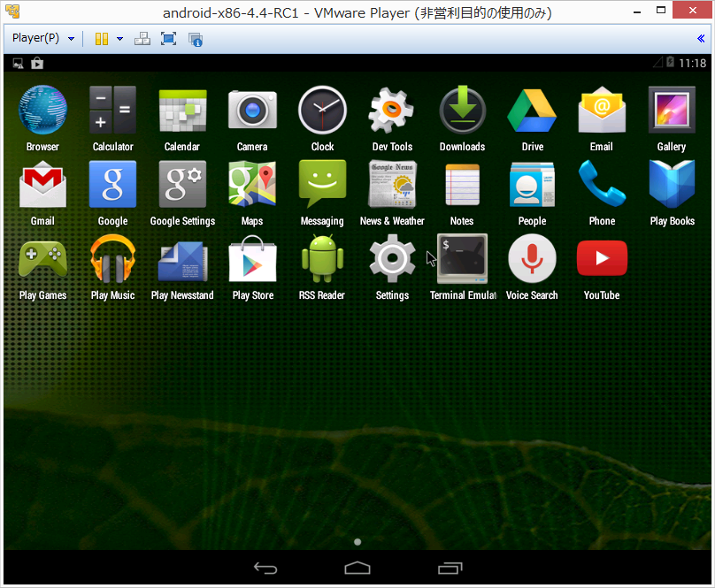This screenshot has width=715, height=588.
Task: Click the VMware Player title bar icon
Action: pos(12,11)
